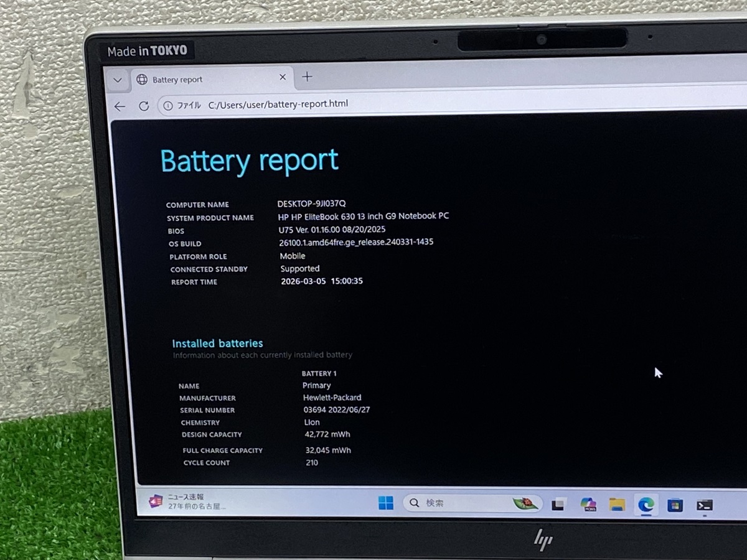The height and width of the screenshot is (560, 747).
Task: Expand the tab search dropdown chevron
Action: coord(117,80)
